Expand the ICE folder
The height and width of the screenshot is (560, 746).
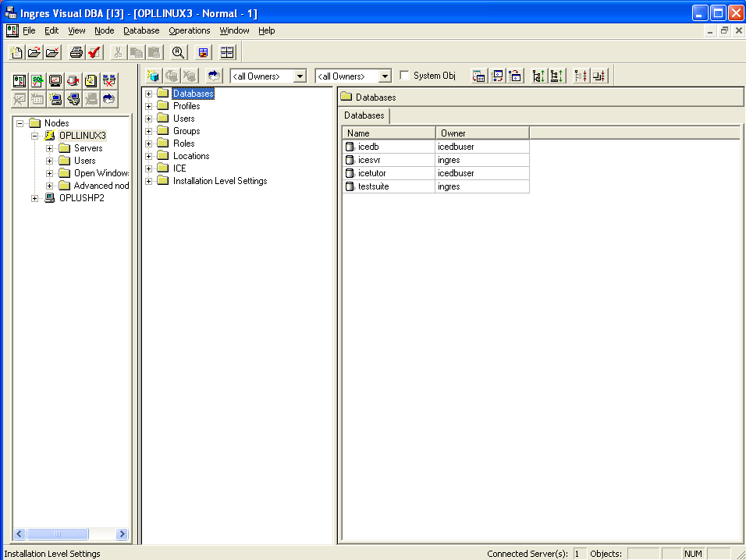[x=148, y=168]
